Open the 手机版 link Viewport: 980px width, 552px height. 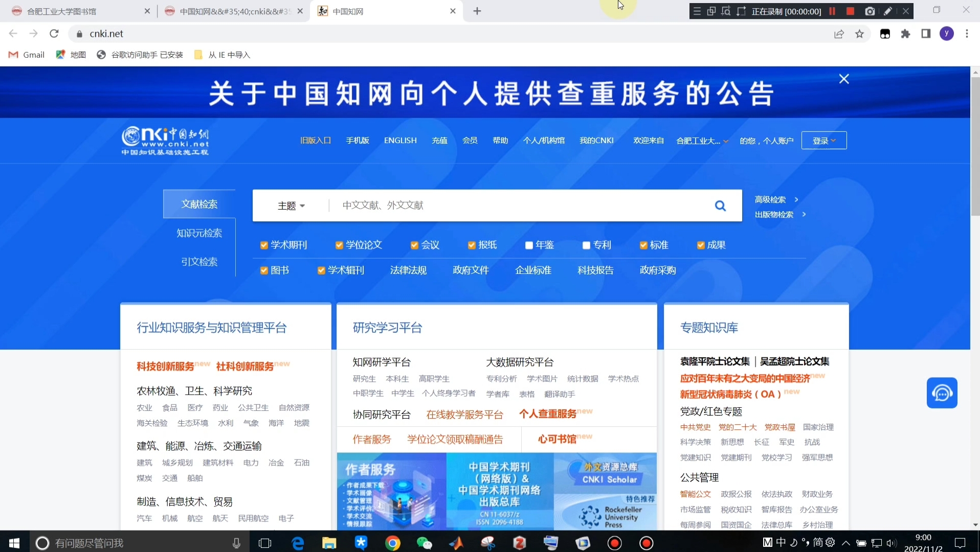[358, 141]
